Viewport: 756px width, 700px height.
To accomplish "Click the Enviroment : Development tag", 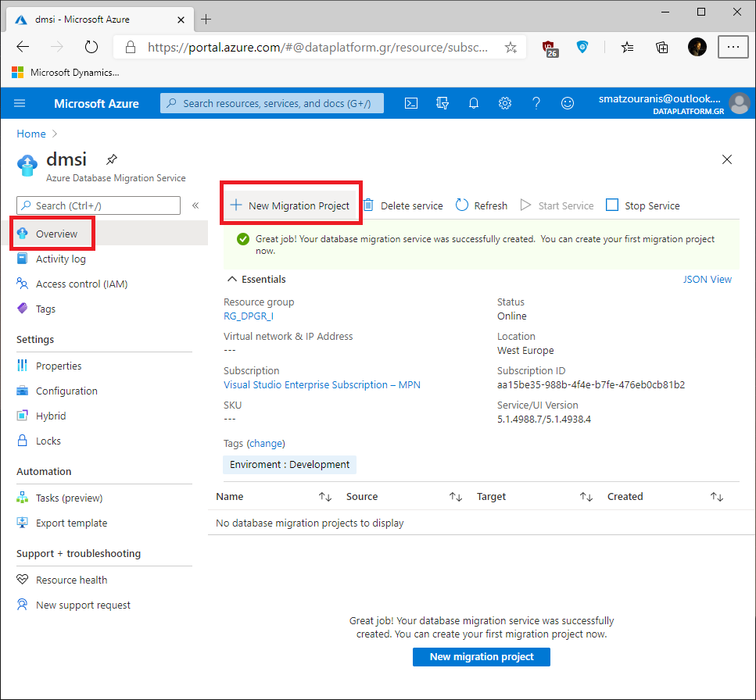I will coord(289,464).
